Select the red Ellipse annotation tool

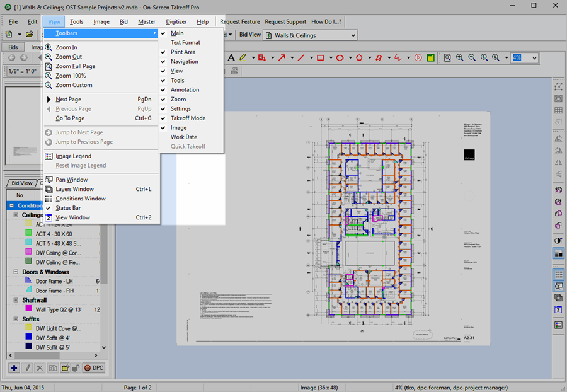340,57
